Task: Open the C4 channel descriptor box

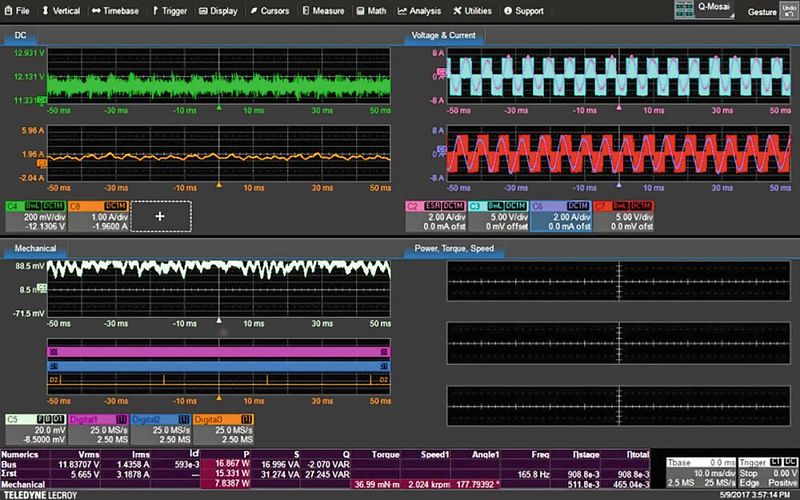Action: [x=35, y=216]
